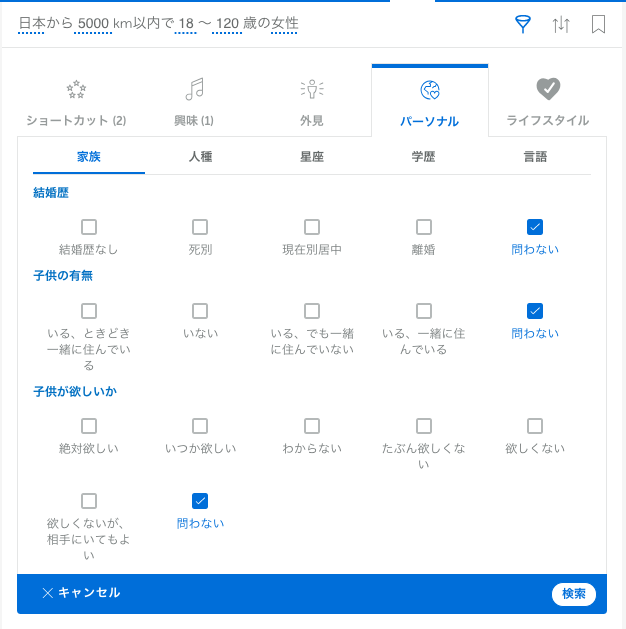Click the パーソナル globe heart icon

430,91
